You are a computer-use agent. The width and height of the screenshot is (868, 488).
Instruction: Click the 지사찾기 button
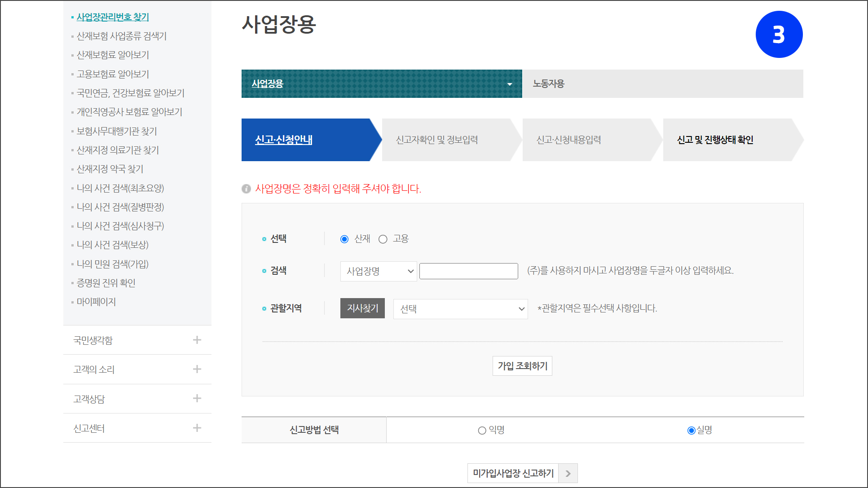coord(362,308)
